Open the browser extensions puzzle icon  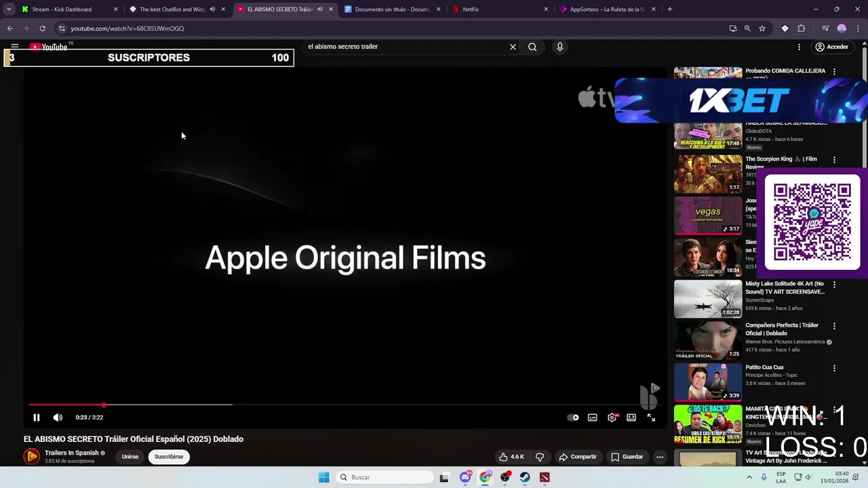coord(802,28)
